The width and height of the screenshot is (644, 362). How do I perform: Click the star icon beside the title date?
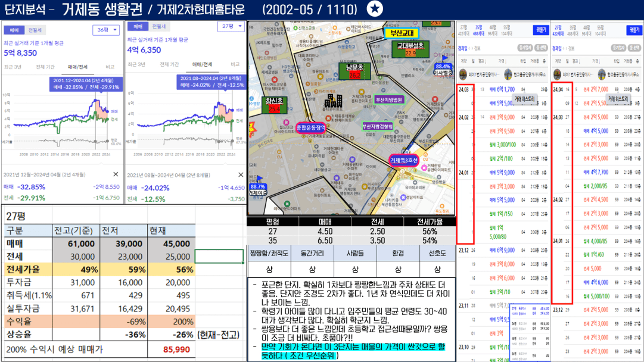coord(375,8)
